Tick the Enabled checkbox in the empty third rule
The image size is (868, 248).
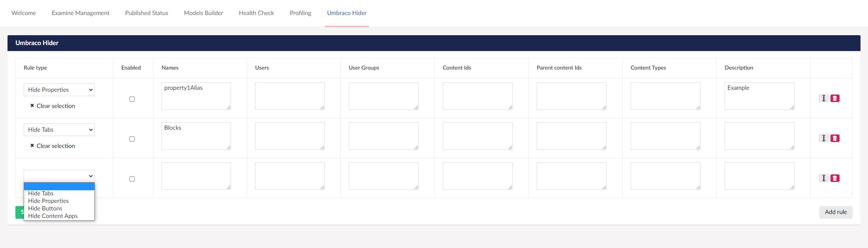point(132,179)
